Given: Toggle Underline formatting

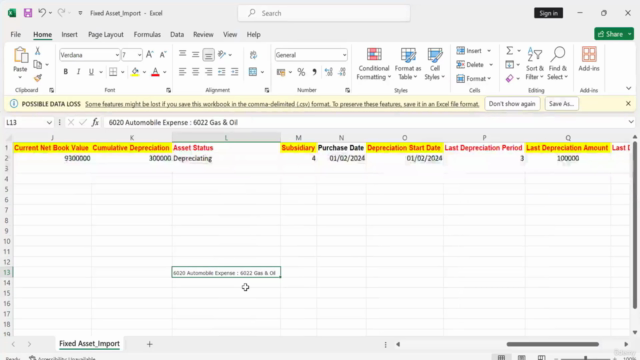Looking at the screenshot, I should (x=91, y=72).
